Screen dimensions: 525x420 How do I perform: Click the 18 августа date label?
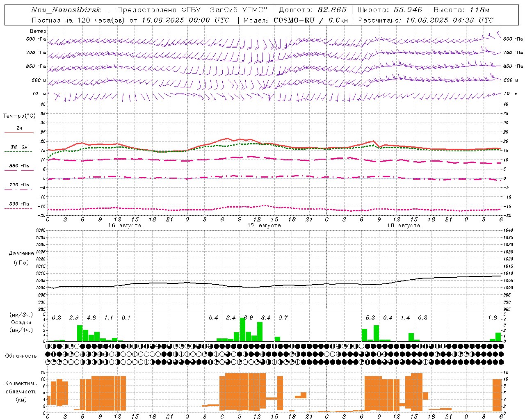[404, 225]
